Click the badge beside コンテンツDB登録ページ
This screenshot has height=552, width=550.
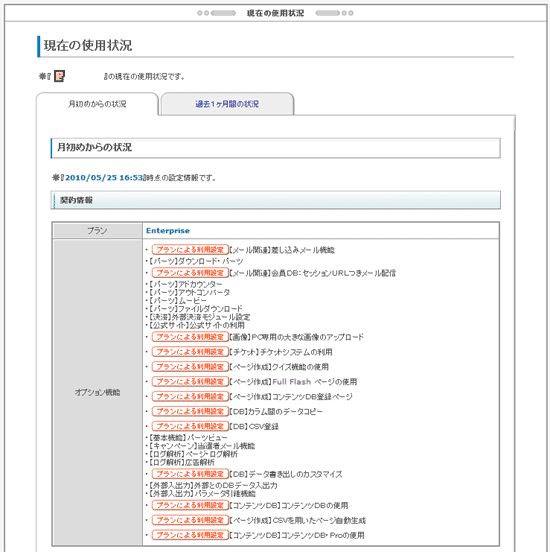(x=190, y=396)
